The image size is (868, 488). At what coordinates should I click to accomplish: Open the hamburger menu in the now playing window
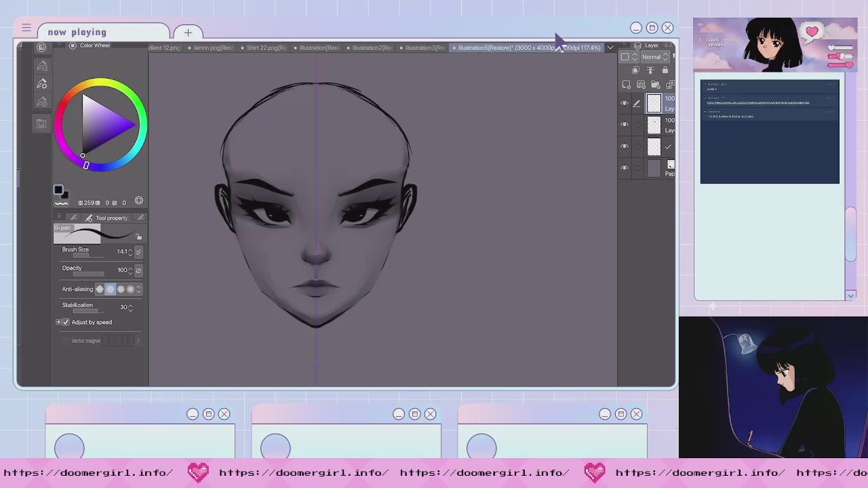pyautogui.click(x=26, y=28)
